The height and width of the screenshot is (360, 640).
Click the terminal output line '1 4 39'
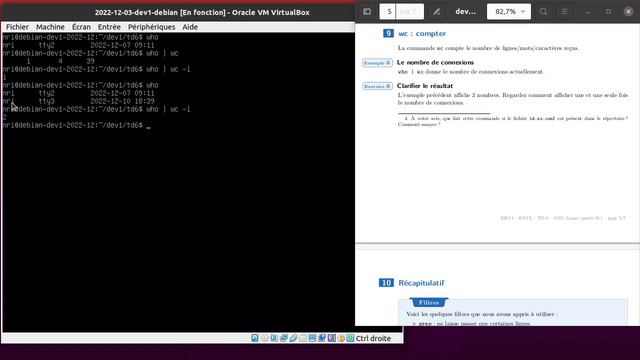click(x=60, y=61)
